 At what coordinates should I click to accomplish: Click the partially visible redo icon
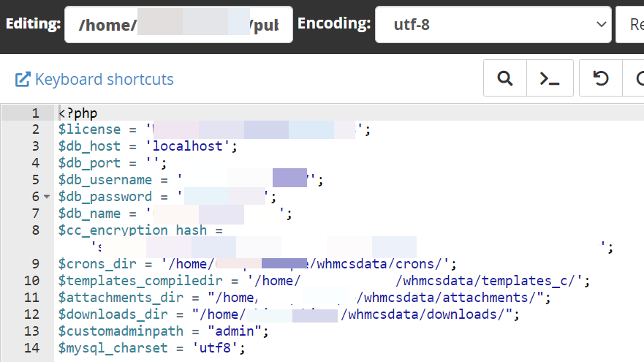pyautogui.click(x=637, y=78)
